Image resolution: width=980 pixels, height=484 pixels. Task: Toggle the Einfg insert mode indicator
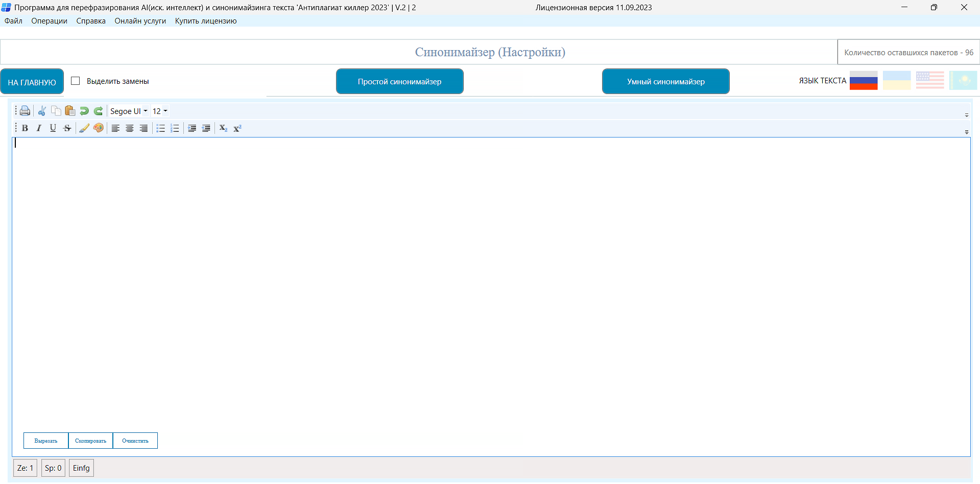(81, 468)
